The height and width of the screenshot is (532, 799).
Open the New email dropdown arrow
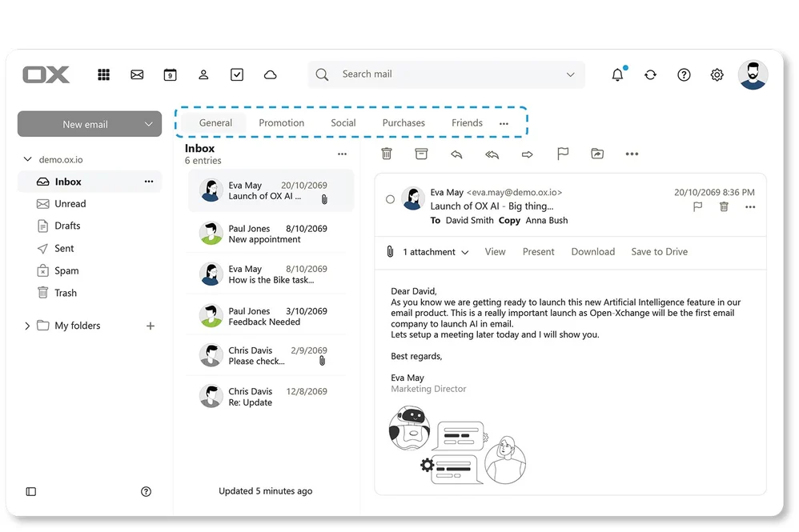pyautogui.click(x=148, y=124)
